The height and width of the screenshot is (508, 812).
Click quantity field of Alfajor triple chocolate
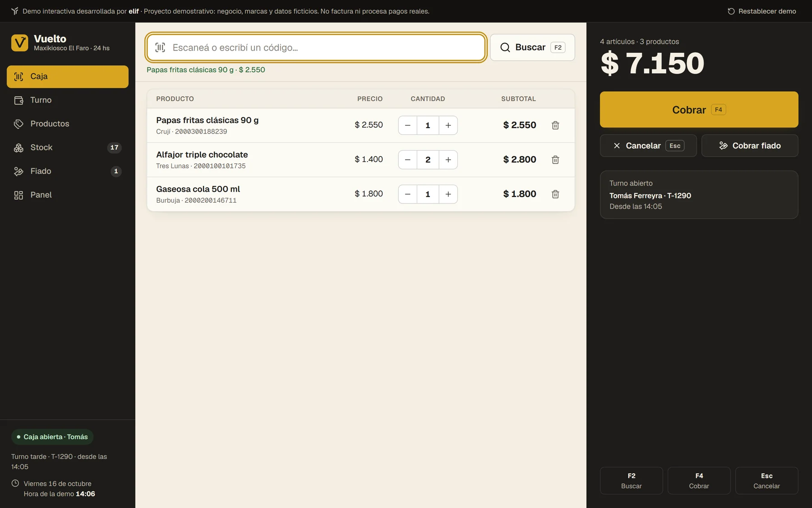click(x=428, y=160)
